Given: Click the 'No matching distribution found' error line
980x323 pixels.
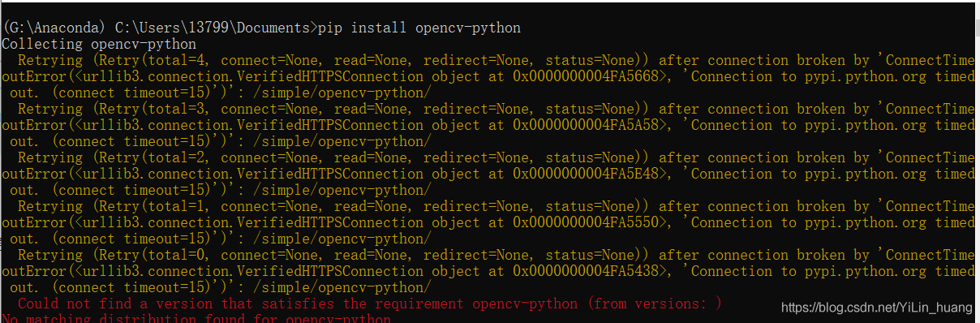Looking at the screenshot, I should [x=196, y=319].
